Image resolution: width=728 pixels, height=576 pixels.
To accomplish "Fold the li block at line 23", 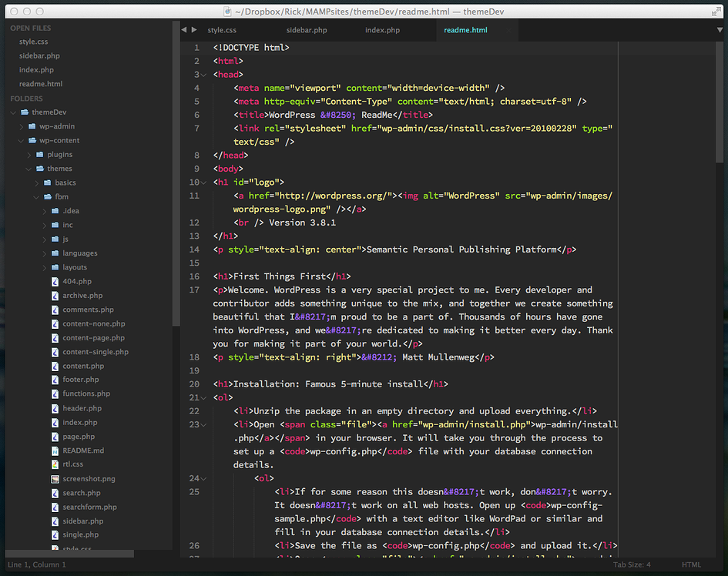I will 203,425.
